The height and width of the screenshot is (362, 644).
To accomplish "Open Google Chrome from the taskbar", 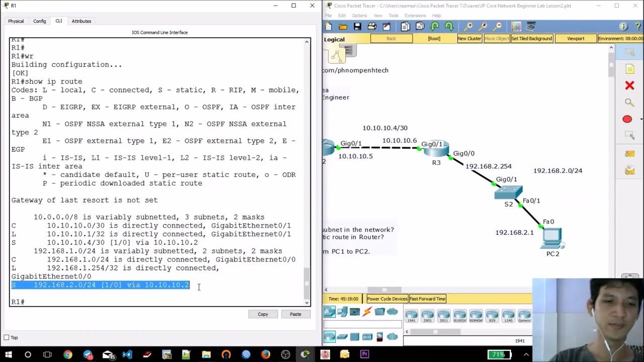I will [67, 354].
